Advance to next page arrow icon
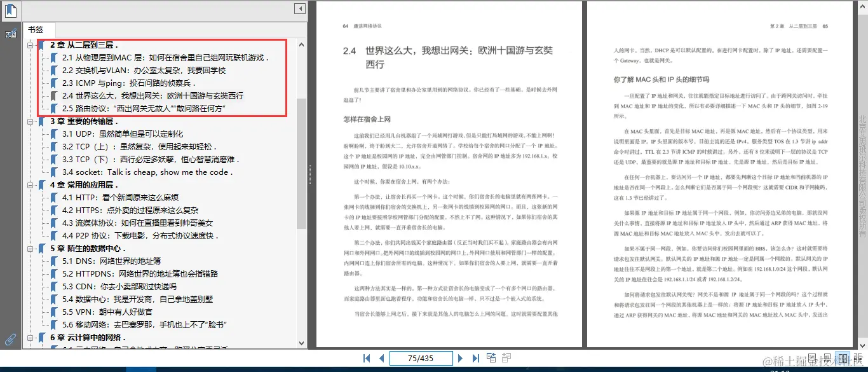 click(461, 358)
